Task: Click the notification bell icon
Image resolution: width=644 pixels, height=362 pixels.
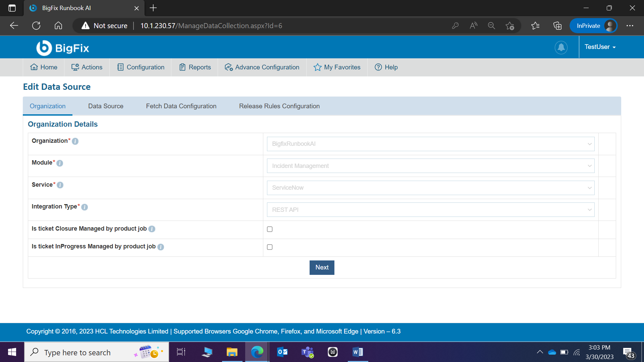Action: [561, 47]
